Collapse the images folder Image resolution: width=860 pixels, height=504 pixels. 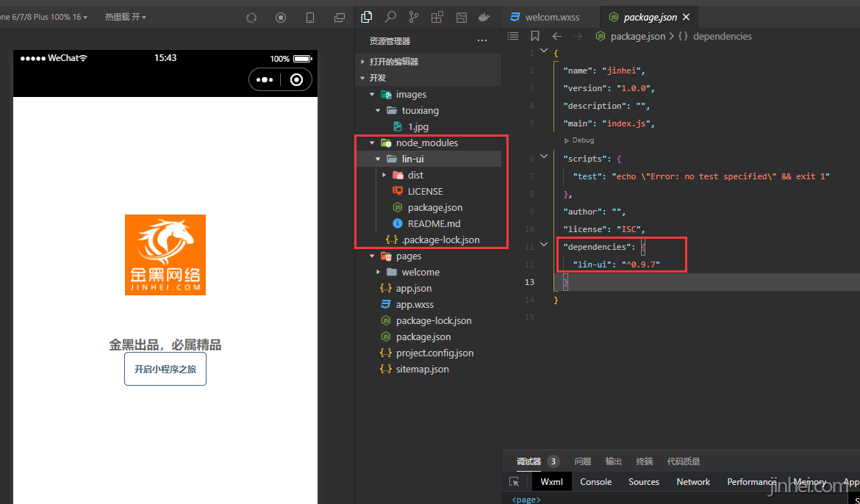(x=372, y=94)
